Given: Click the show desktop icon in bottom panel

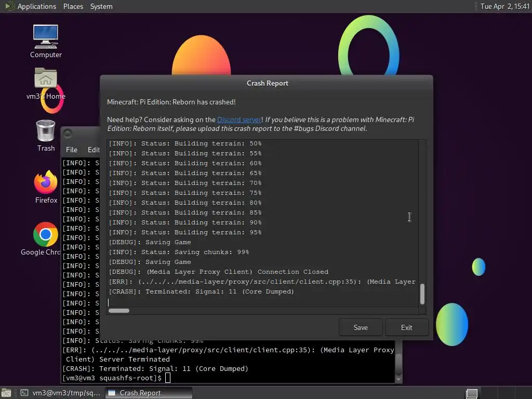Looking at the screenshot, I should click(6, 393).
